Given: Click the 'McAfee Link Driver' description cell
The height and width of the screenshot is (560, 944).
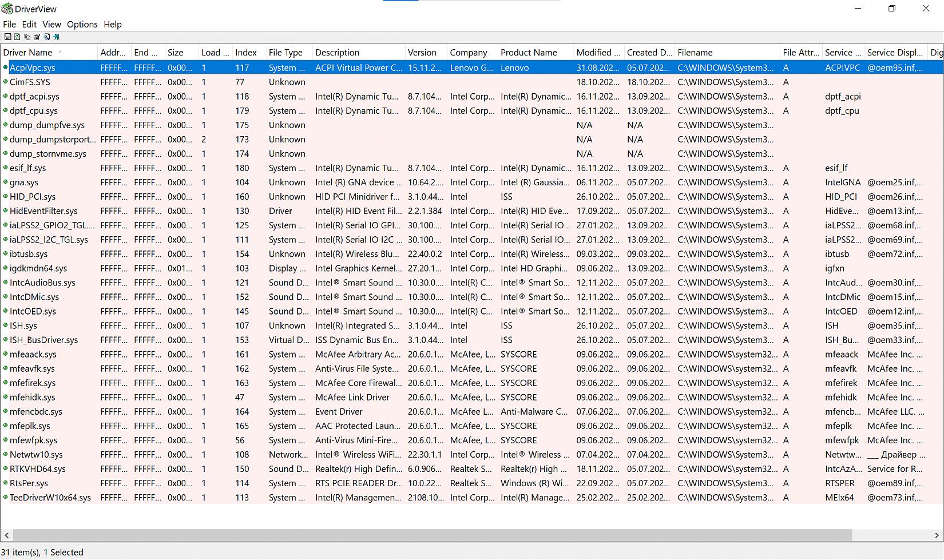Looking at the screenshot, I should 352,397.
